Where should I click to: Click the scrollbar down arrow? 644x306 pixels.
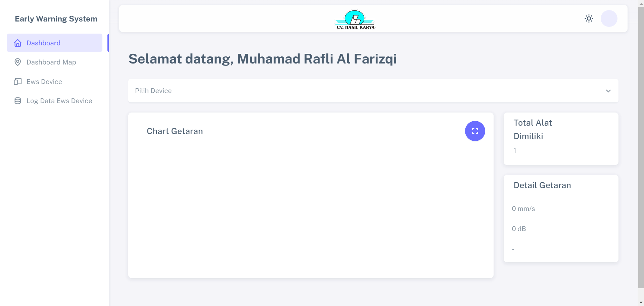[x=641, y=302]
